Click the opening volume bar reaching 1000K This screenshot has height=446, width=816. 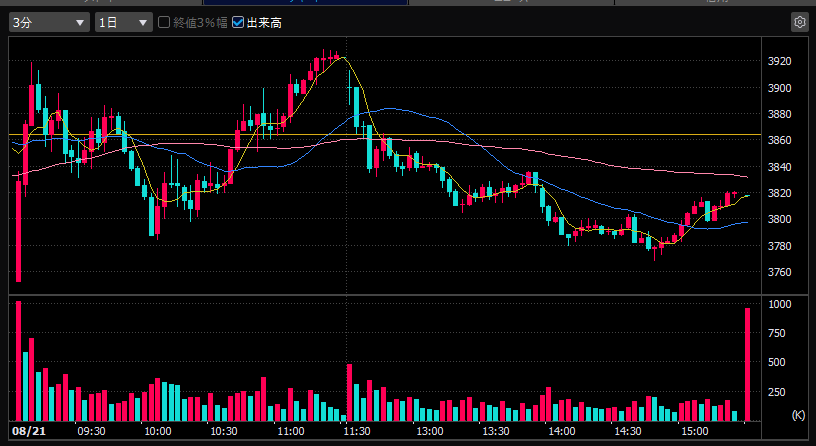[19, 361]
